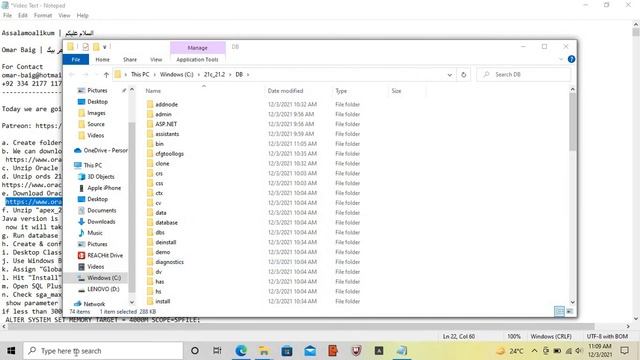Switch to Large icons view layout

point(569,311)
